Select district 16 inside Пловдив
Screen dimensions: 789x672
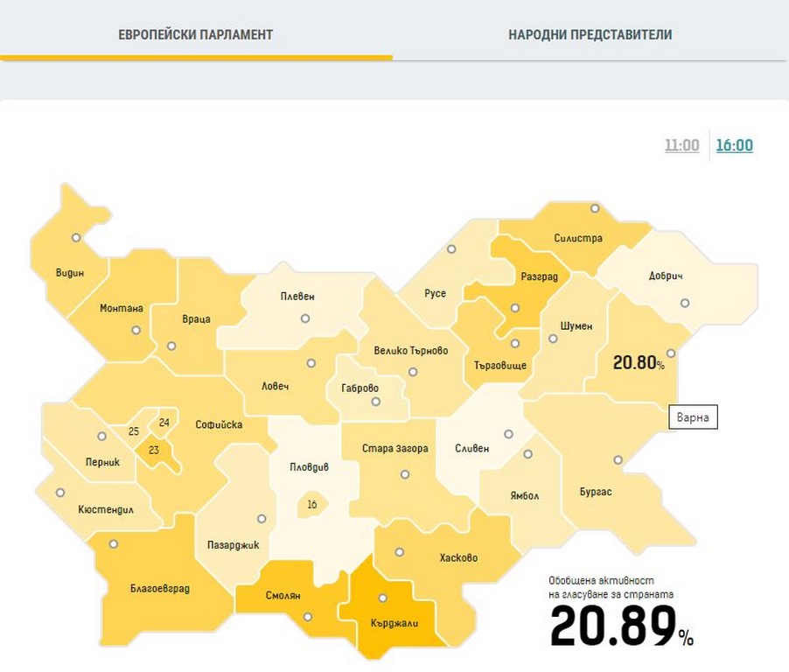coord(311,505)
